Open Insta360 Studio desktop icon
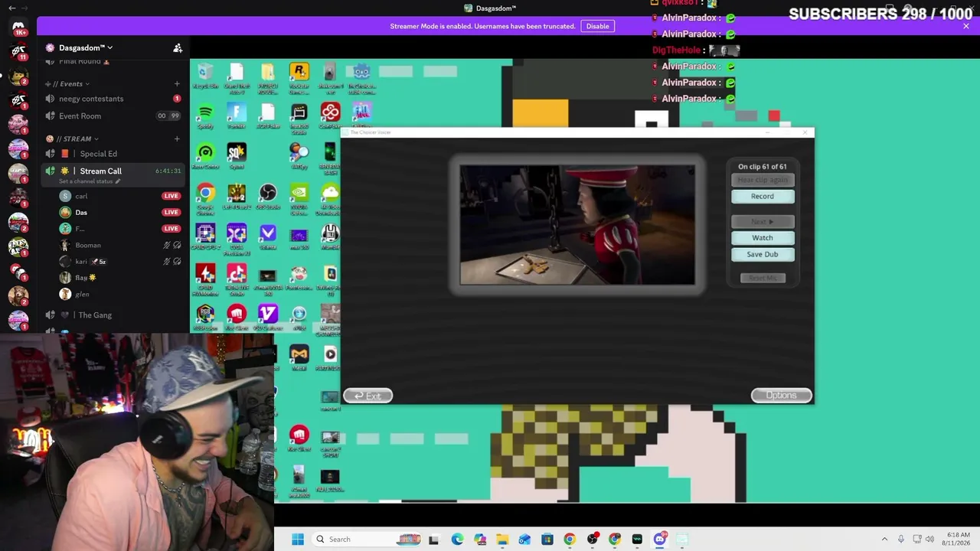 [x=299, y=117]
